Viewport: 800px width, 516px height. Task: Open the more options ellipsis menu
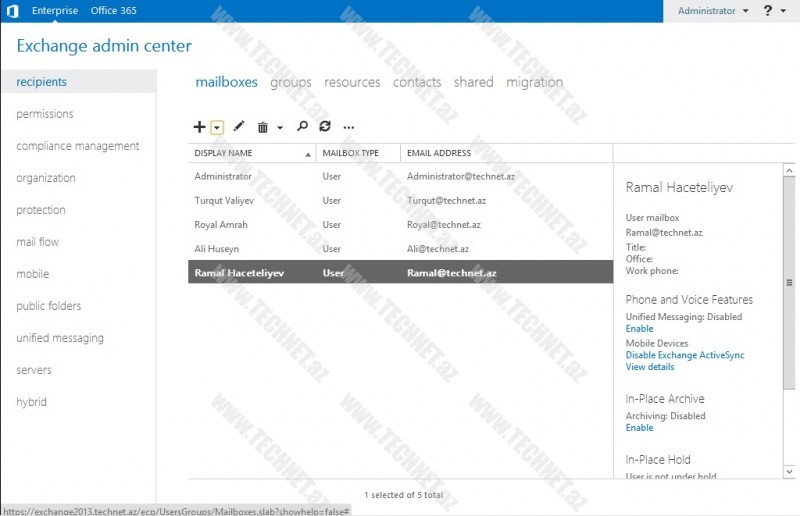click(x=348, y=128)
